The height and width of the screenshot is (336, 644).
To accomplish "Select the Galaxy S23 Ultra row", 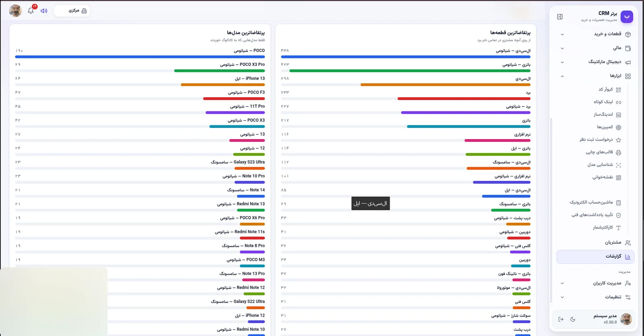I will point(140,164).
